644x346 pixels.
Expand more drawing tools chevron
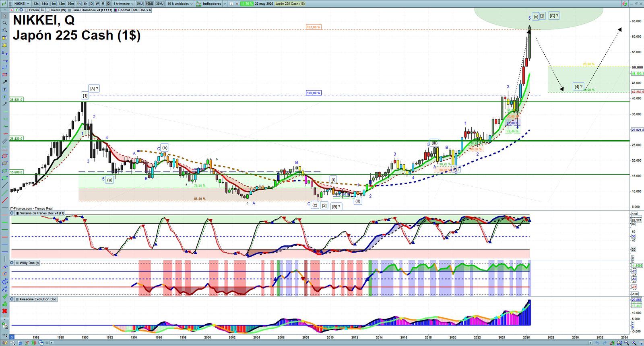pos(5,319)
